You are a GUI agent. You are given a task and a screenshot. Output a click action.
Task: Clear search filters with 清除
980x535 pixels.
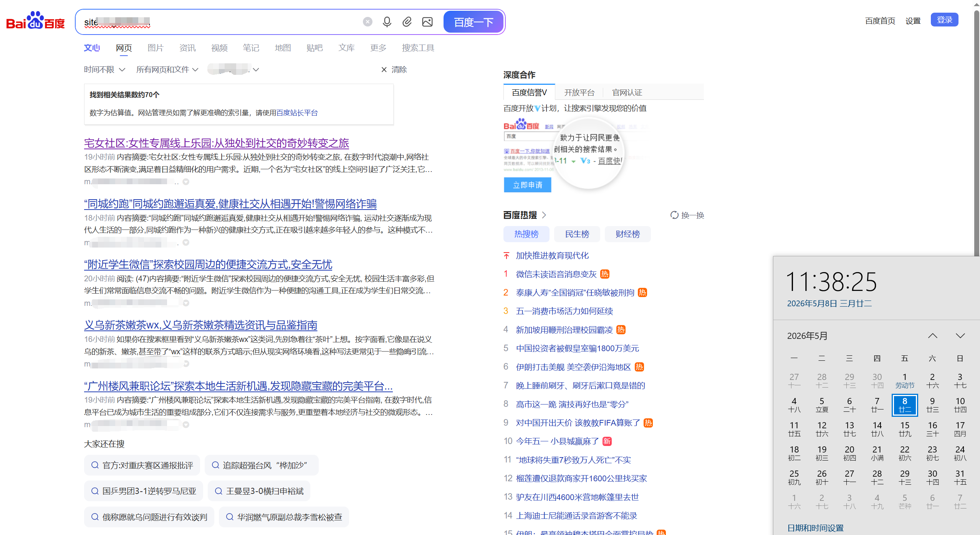pos(394,69)
